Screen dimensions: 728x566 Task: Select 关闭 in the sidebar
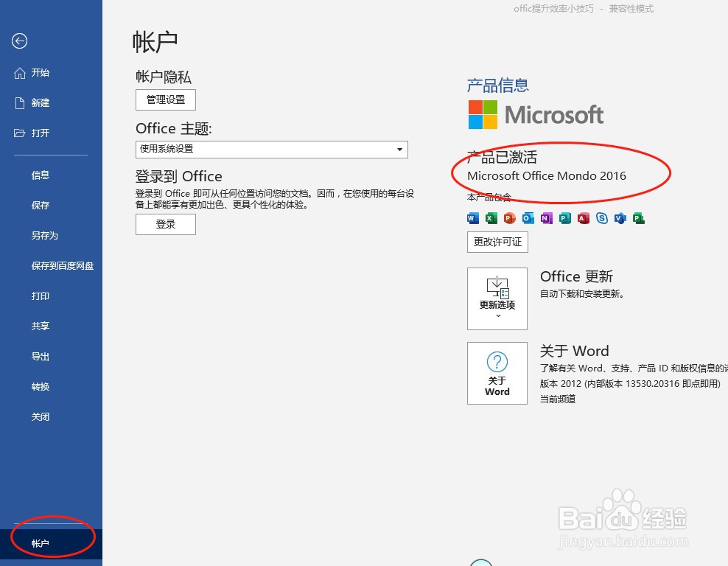41,417
